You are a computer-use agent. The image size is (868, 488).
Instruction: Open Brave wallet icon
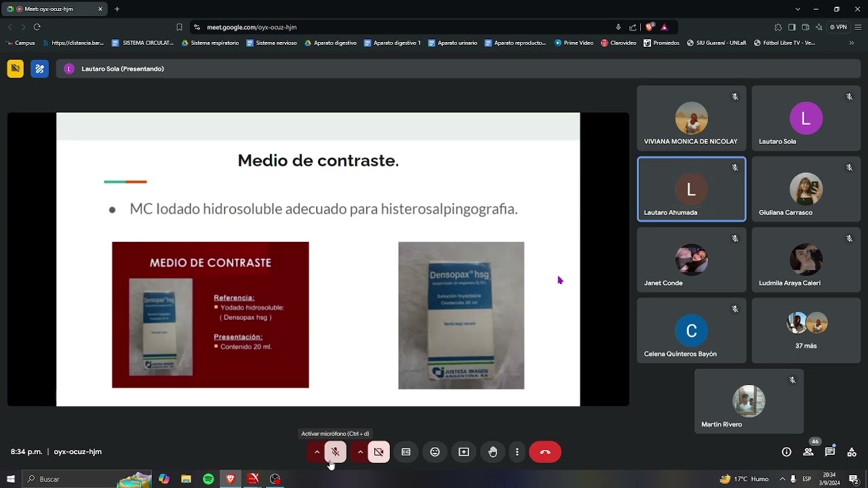[806, 27]
